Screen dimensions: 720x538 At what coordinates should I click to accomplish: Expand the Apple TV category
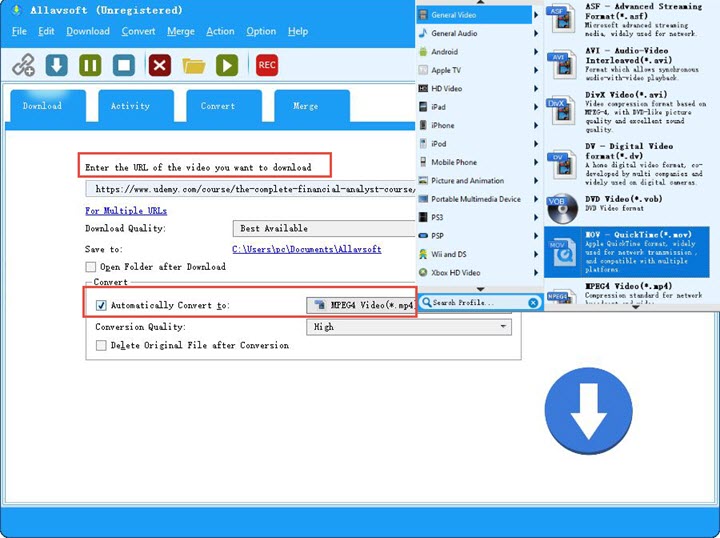tap(478, 70)
